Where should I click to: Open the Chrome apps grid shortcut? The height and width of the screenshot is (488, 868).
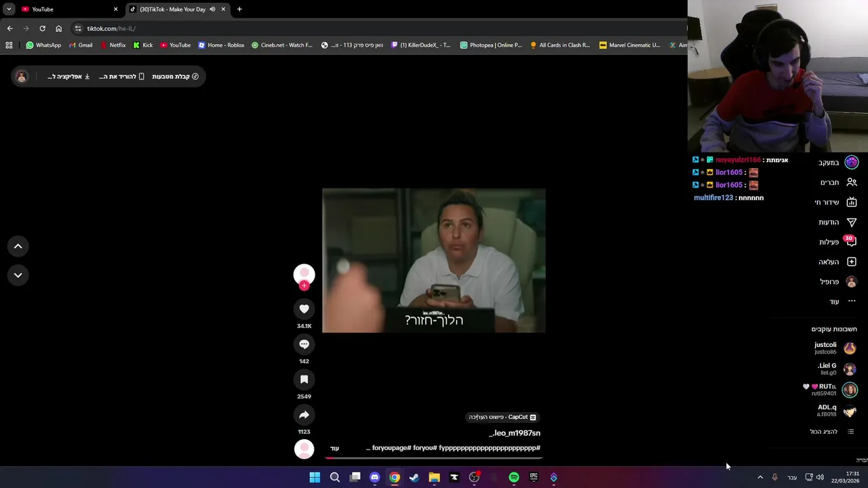click(x=9, y=45)
